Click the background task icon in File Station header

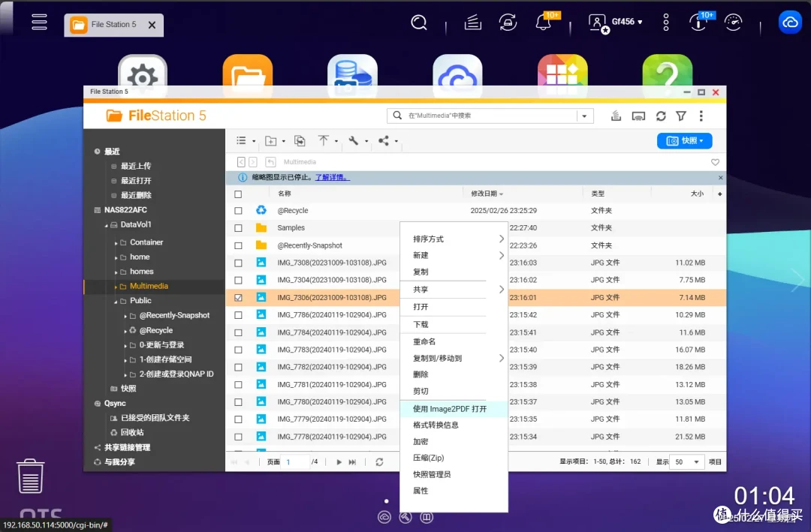click(616, 116)
